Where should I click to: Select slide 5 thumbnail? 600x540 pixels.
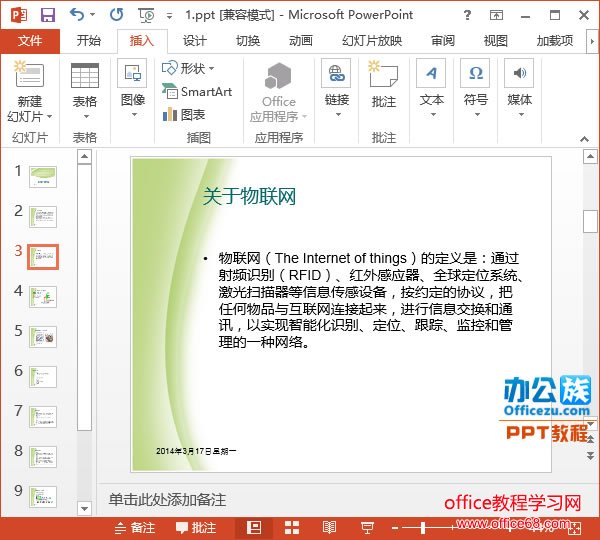[x=43, y=337]
